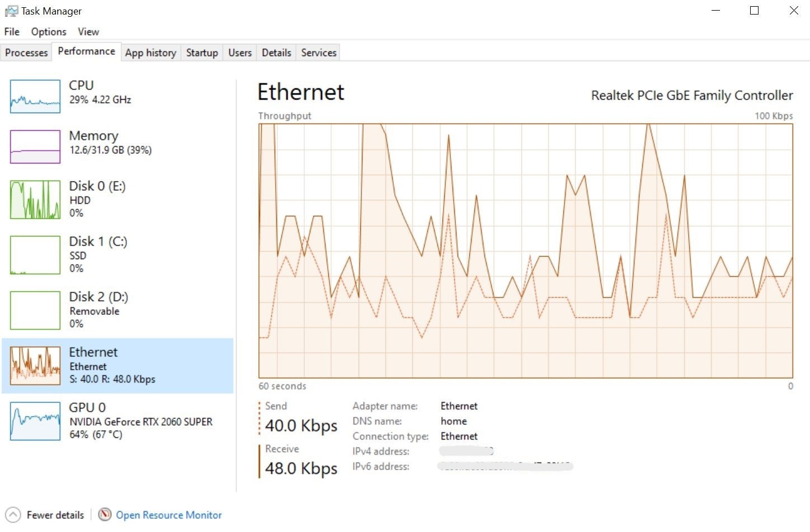
Task: Switch to the Services tab
Action: tap(319, 53)
